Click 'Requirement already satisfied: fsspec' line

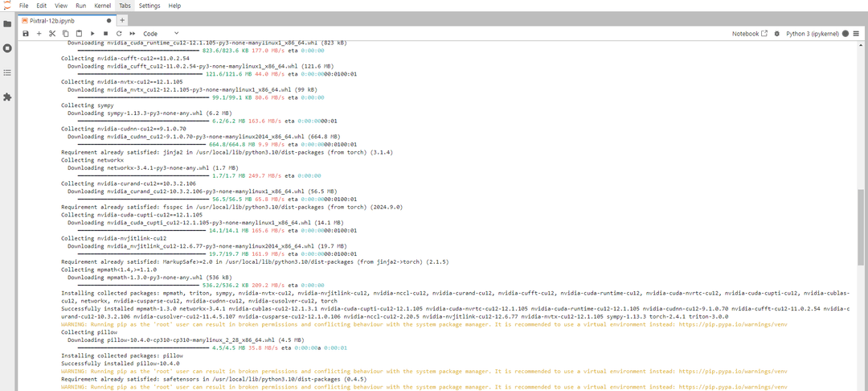click(231, 207)
